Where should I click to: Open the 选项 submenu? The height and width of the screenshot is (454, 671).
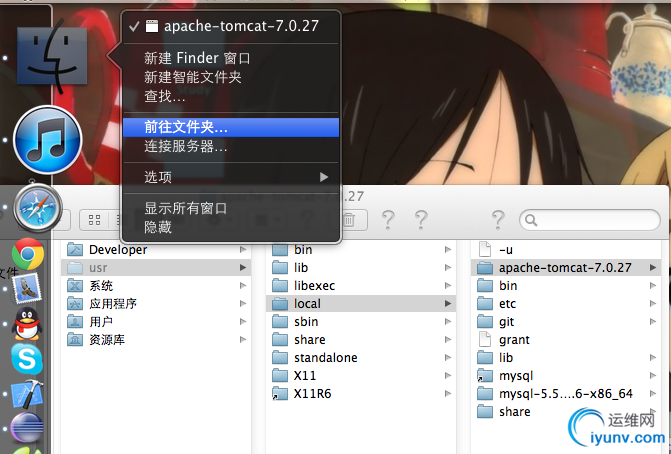(x=231, y=177)
